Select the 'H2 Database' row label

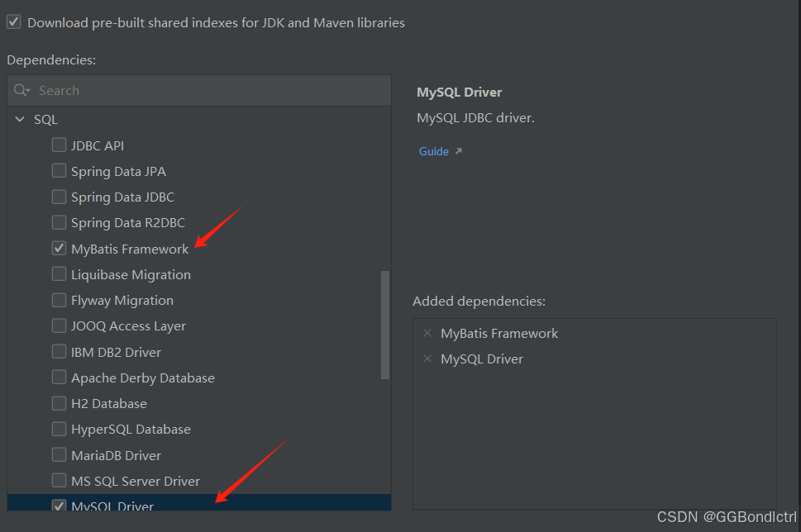coord(109,404)
